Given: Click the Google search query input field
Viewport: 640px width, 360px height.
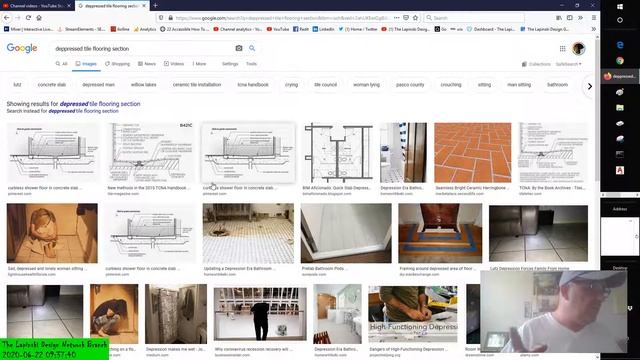Looking at the screenshot, I should click(x=142, y=48).
